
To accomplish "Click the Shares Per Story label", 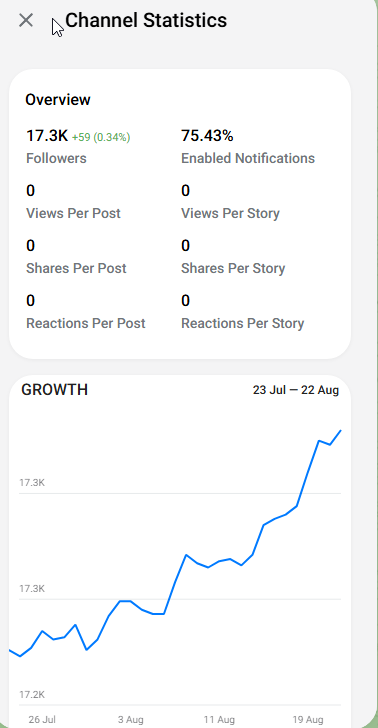I will tap(233, 268).
